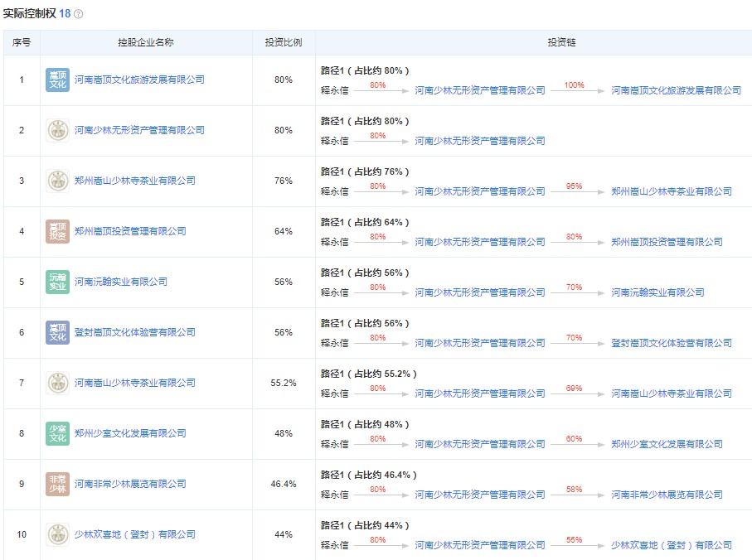This screenshot has height=560, width=752.
Task: Click the 嵩顶投资 logo in row 4
Action: pos(57,231)
